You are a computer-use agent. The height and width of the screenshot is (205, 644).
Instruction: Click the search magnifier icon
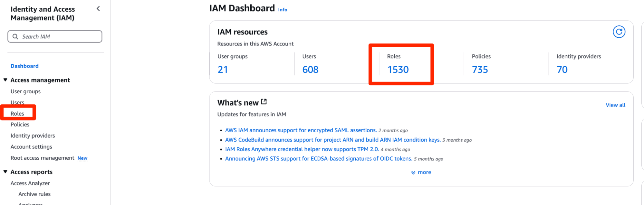15,37
